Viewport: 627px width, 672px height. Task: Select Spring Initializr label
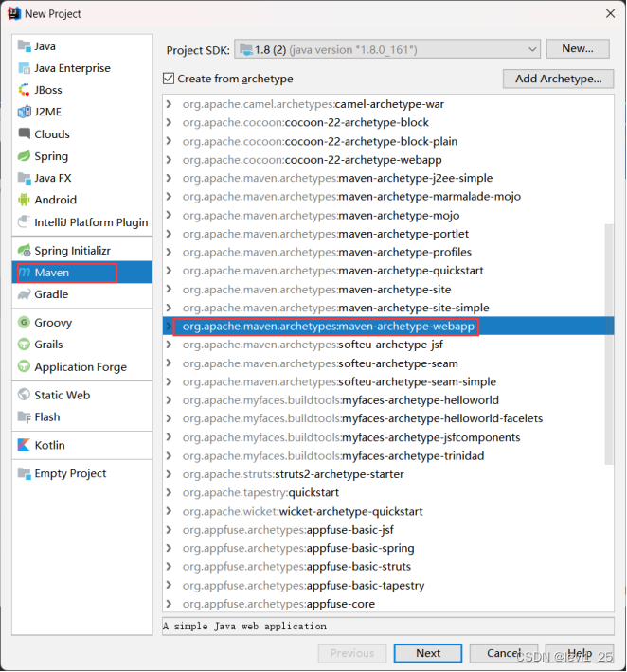73,251
